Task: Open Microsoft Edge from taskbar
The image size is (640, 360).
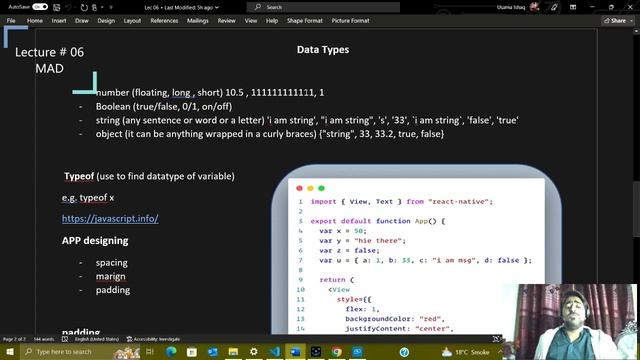Action: 171,351
